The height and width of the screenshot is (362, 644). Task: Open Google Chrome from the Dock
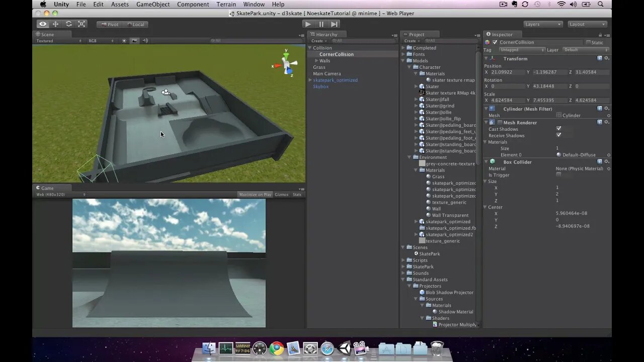(277, 348)
